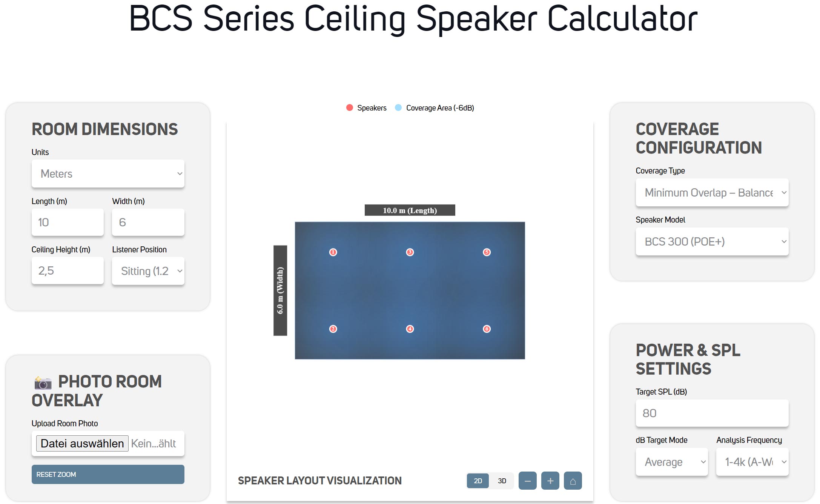
Task: Switch visualization to 3D view
Action: pyautogui.click(x=502, y=481)
